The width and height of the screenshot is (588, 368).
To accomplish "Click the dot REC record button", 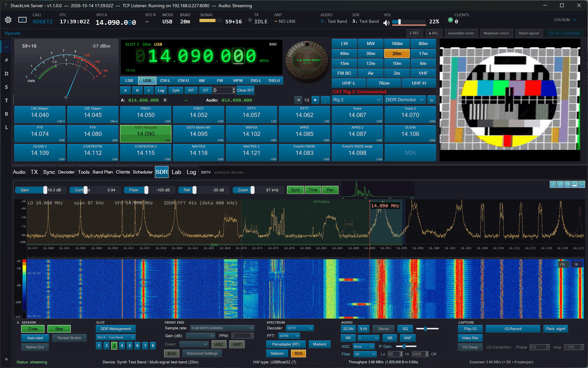I will pos(434,33).
